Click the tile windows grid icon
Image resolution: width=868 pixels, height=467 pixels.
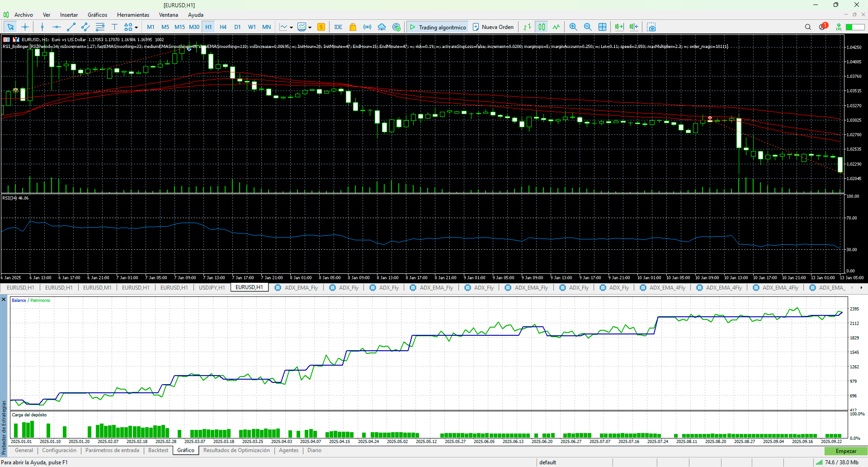[x=602, y=27]
